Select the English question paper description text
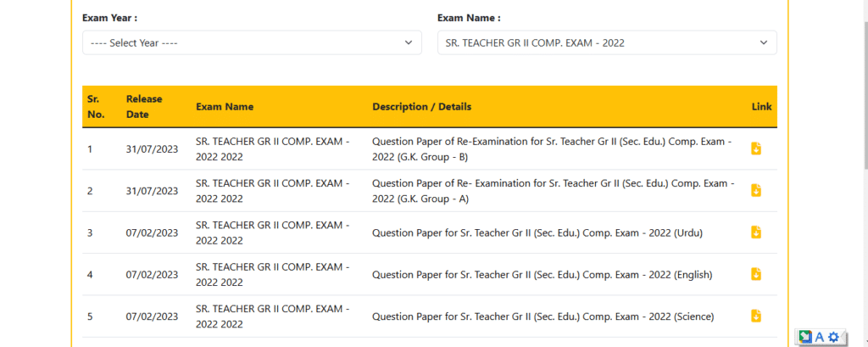The height and width of the screenshot is (347, 868). pos(542,274)
